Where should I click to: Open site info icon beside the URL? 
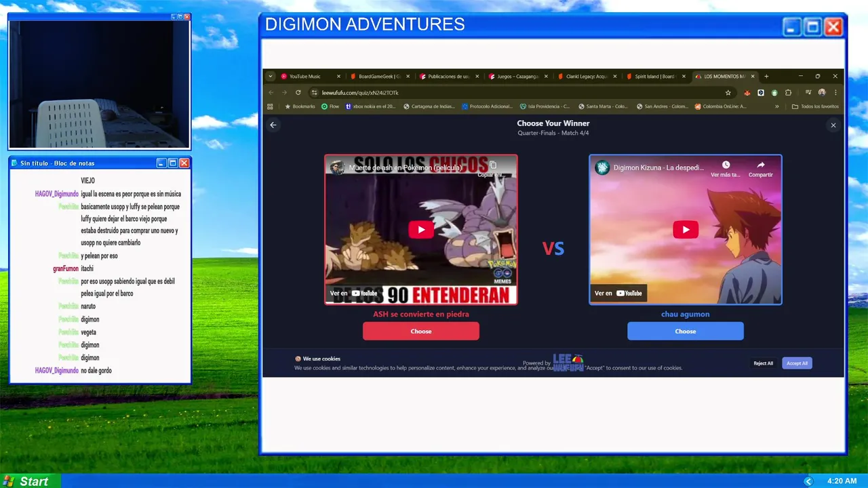[x=314, y=92]
